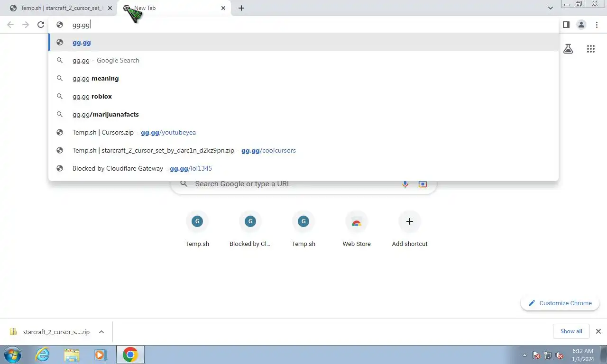This screenshot has width=607, height=364.
Task: Open Windows Explorer folder in taskbar
Action: (72, 355)
